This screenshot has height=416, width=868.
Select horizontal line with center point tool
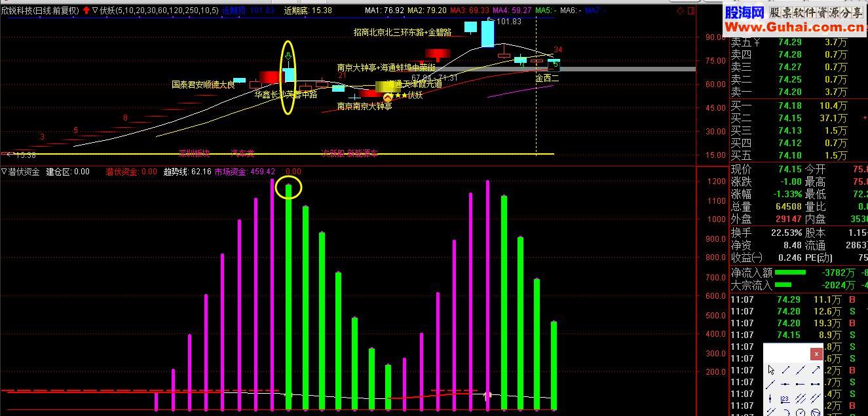click(x=785, y=384)
